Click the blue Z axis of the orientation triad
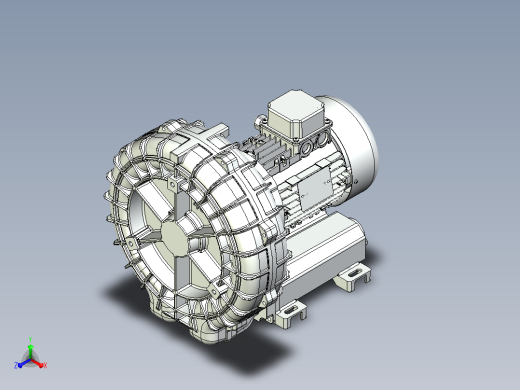The width and height of the screenshot is (520, 390). [22, 364]
